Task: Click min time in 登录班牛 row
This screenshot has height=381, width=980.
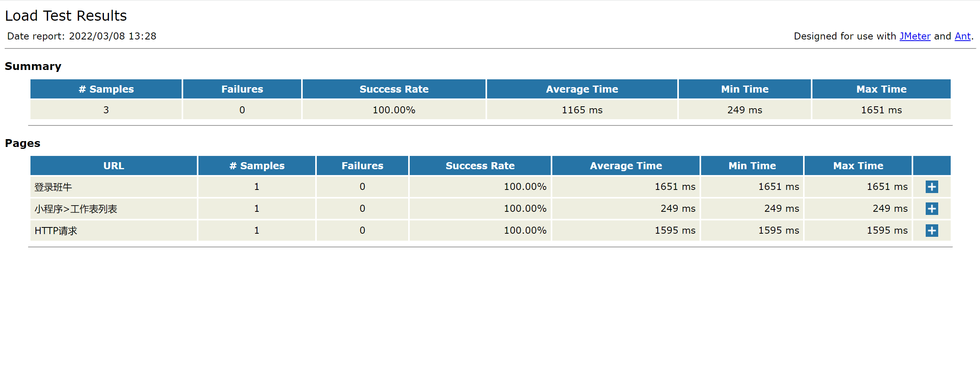Action: (x=752, y=187)
